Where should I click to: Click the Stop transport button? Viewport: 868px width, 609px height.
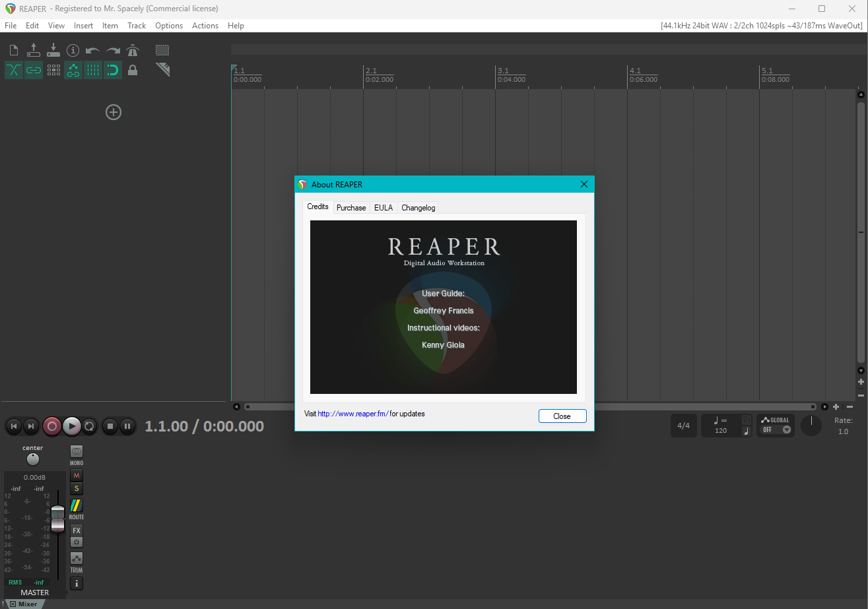110,426
